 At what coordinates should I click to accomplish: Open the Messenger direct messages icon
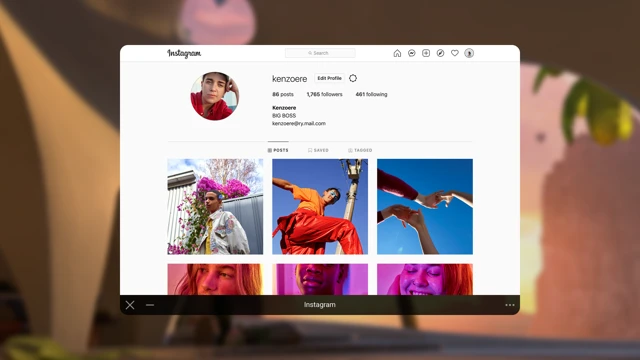(411, 53)
